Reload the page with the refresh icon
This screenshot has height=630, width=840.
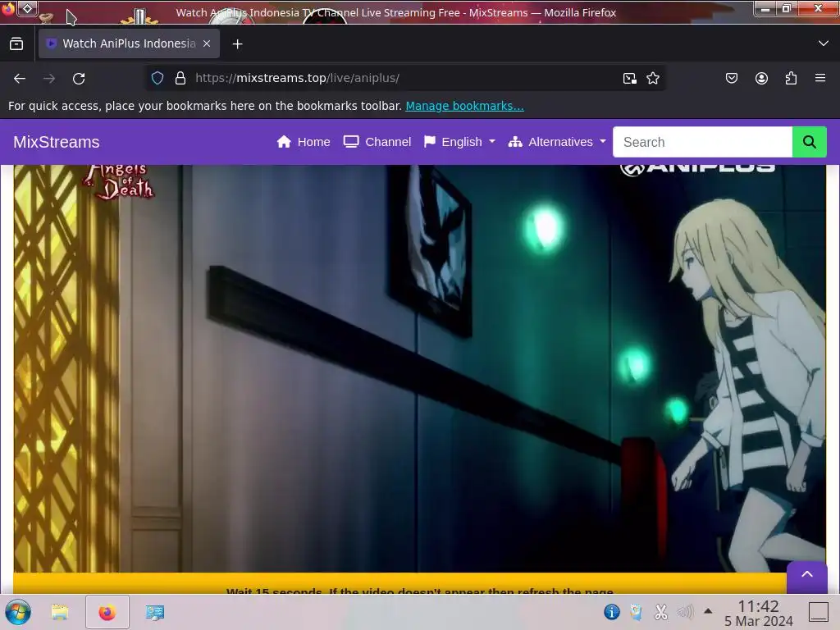coord(79,79)
